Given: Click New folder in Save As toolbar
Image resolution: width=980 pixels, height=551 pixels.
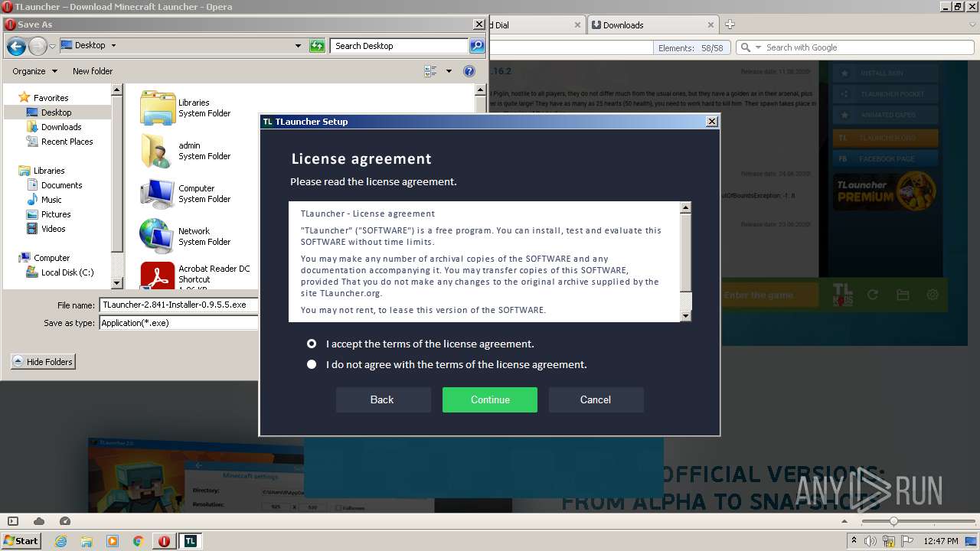Looking at the screenshot, I should (x=93, y=71).
